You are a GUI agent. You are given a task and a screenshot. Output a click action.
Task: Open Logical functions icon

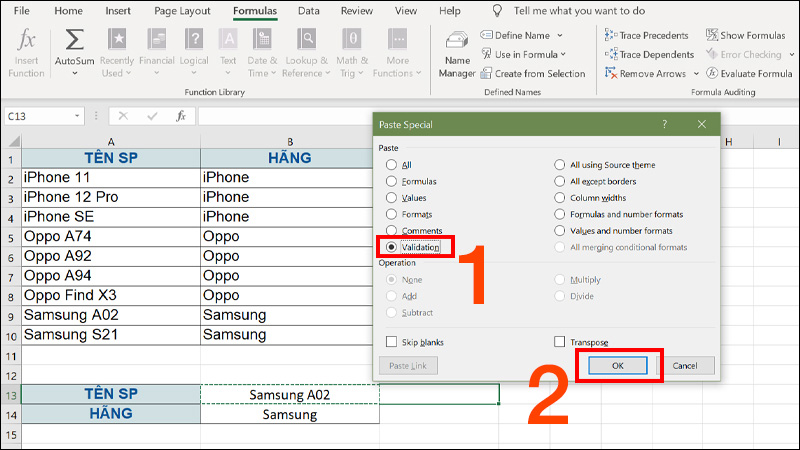coord(194,39)
